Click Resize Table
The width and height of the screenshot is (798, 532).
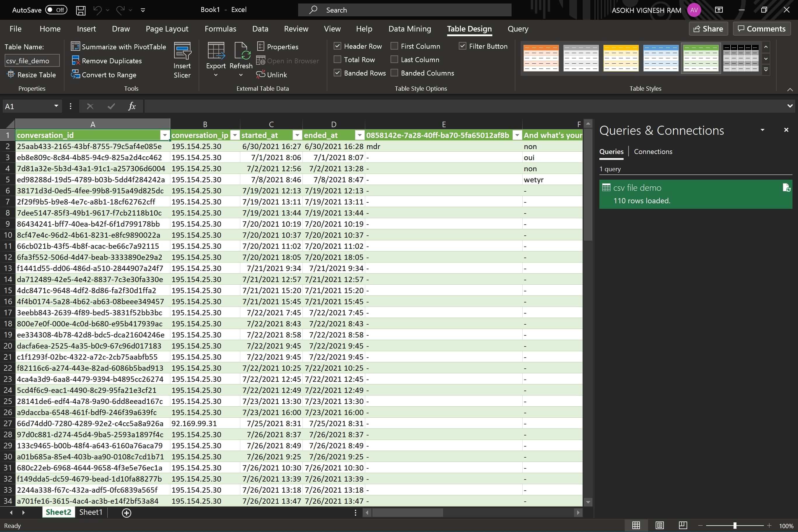point(31,75)
